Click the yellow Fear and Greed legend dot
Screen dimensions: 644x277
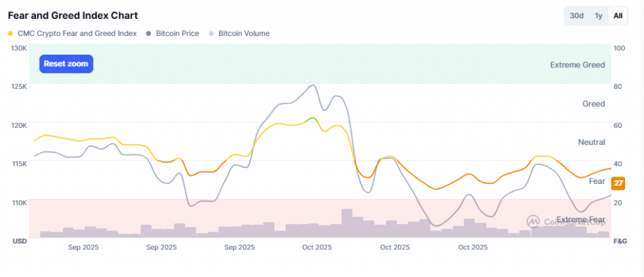[11, 33]
